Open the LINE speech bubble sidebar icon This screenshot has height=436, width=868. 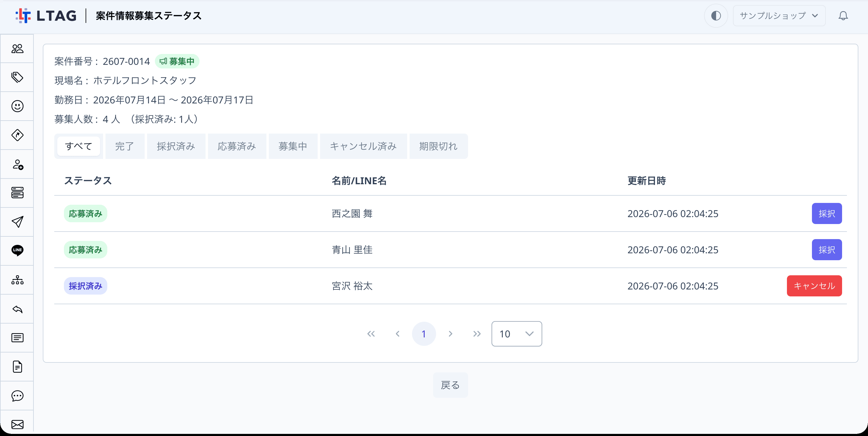point(17,251)
